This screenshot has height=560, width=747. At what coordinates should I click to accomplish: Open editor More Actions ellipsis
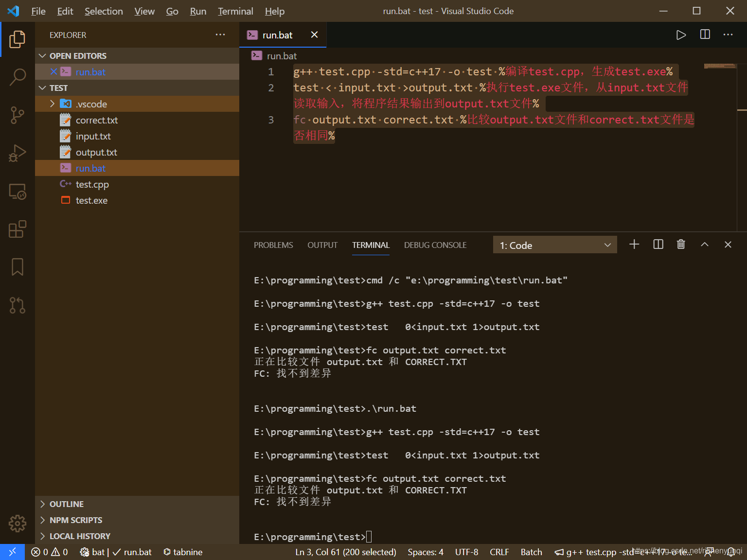pyautogui.click(x=728, y=35)
